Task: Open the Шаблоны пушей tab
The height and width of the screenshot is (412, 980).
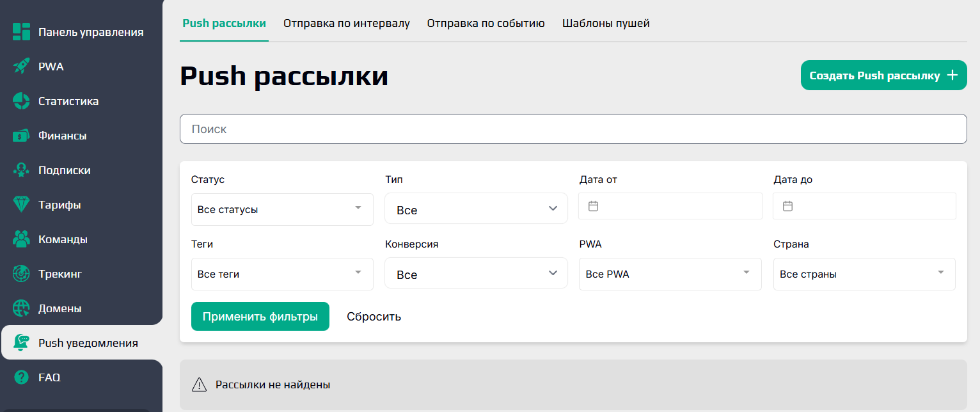Action: coord(605,23)
